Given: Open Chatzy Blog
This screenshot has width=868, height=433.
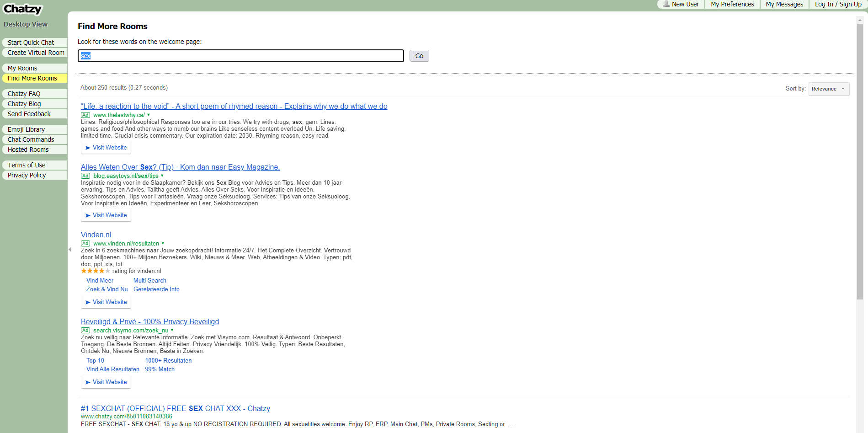Looking at the screenshot, I should pos(35,104).
